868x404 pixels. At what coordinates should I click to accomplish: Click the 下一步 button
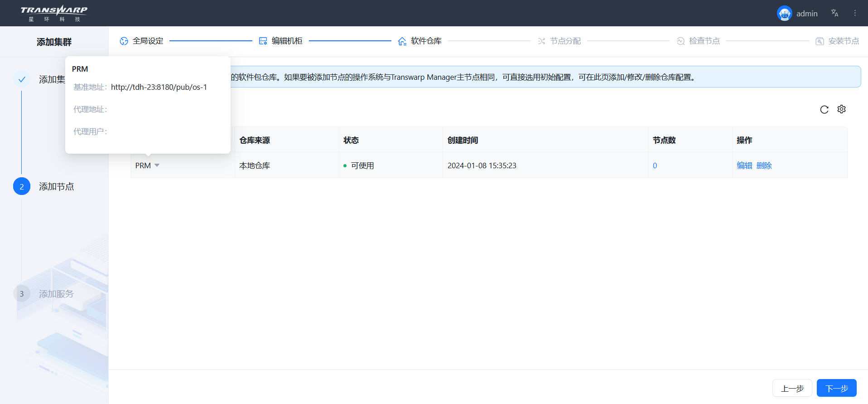(836, 388)
